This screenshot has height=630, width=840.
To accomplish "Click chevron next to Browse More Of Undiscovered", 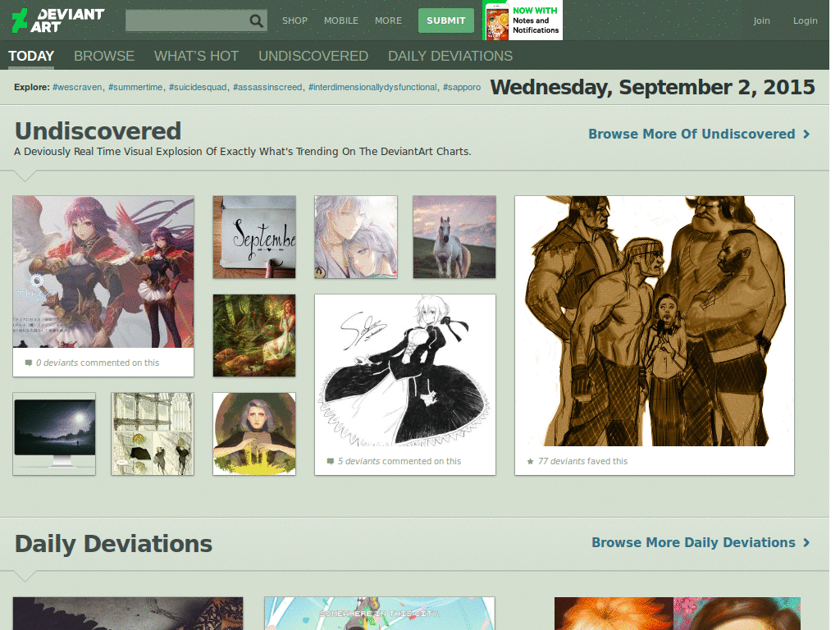I will tap(806, 134).
